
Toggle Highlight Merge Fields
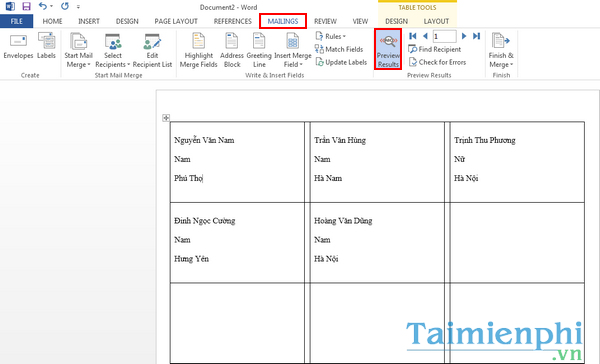tap(199, 51)
